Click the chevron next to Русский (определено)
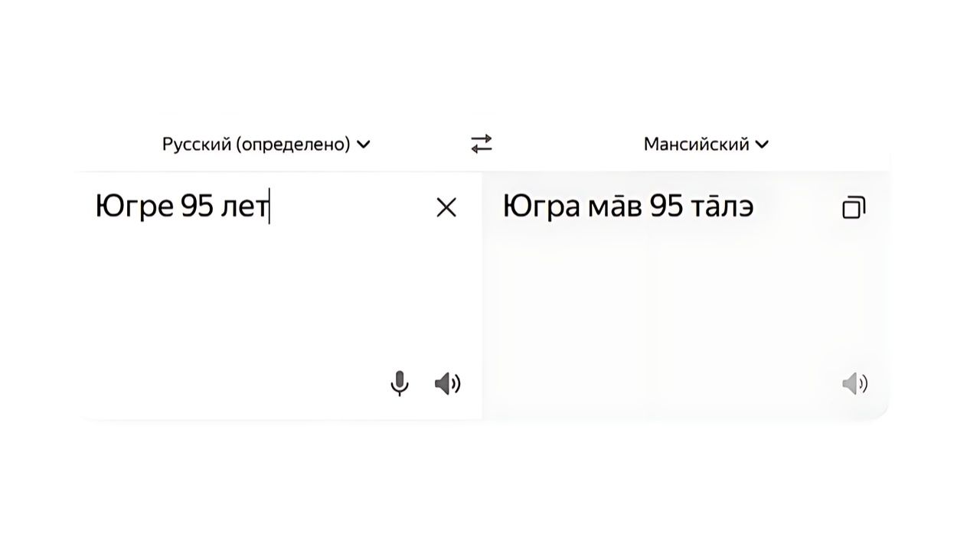 [x=364, y=144]
